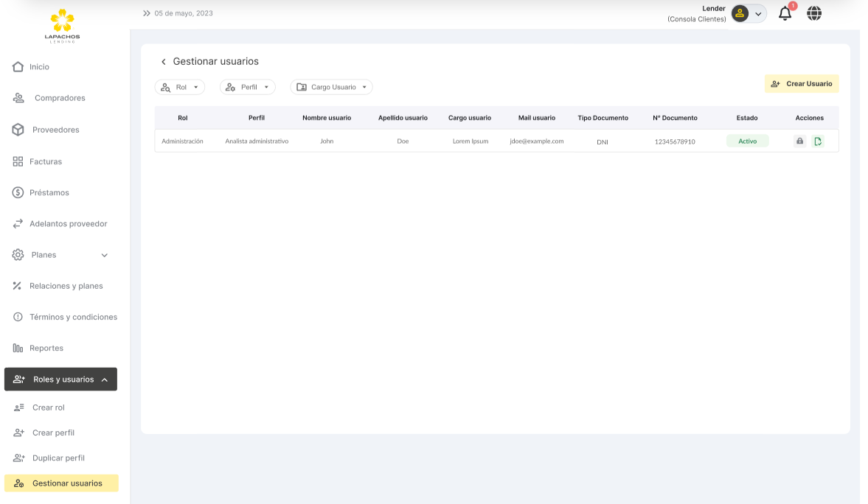Click the Activo status badge
This screenshot has height=504, width=868.
[747, 141]
